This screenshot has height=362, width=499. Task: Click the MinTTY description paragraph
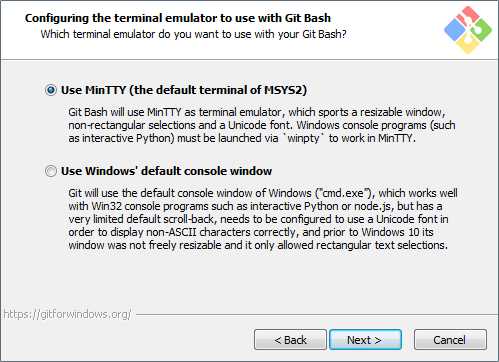(x=262, y=125)
